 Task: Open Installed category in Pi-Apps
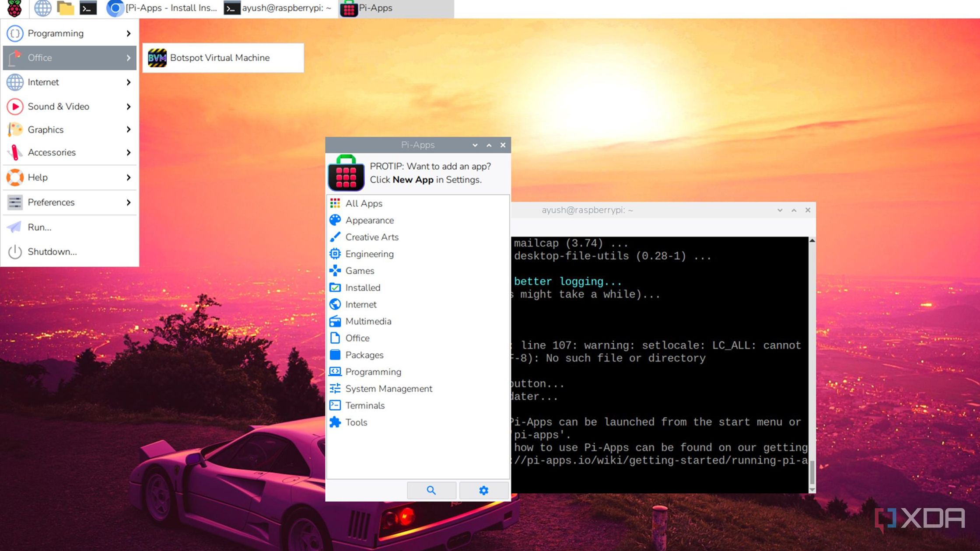pyautogui.click(x=418, y=287)
